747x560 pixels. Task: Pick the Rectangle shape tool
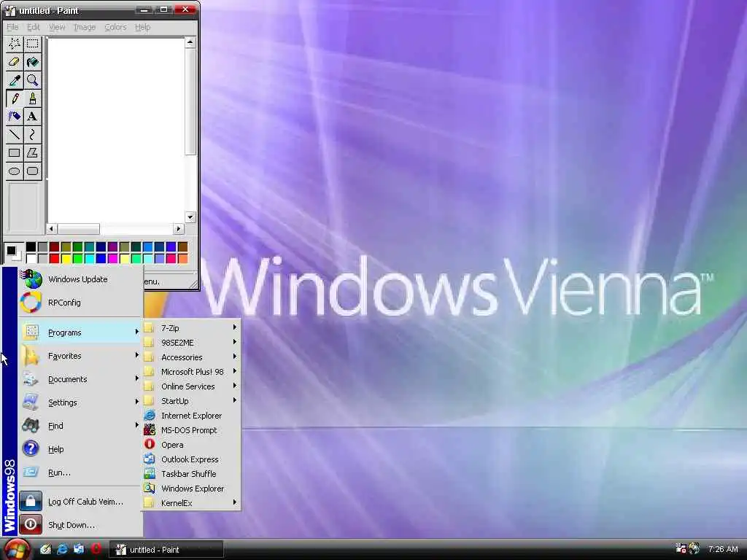(15, 153)
